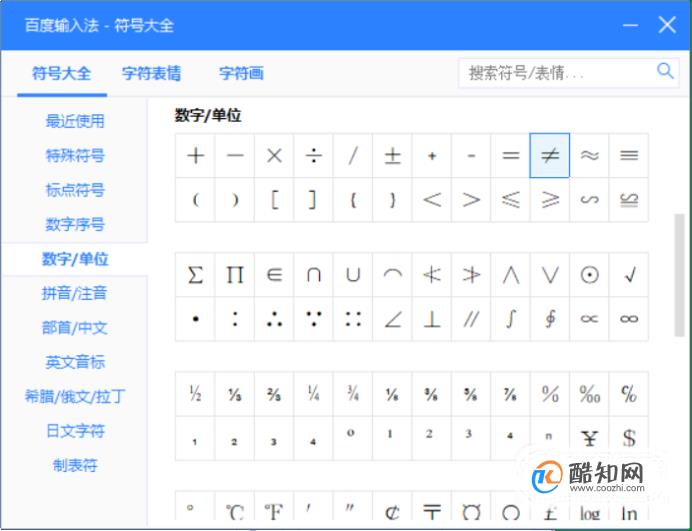Open the 特殊符号 category
Screen dimensions: 692x531
[75, 155]
